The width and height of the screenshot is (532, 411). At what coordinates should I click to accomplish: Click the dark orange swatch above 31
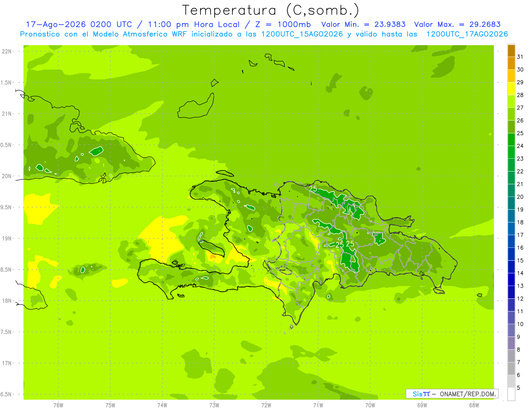(x=511, y=51)
